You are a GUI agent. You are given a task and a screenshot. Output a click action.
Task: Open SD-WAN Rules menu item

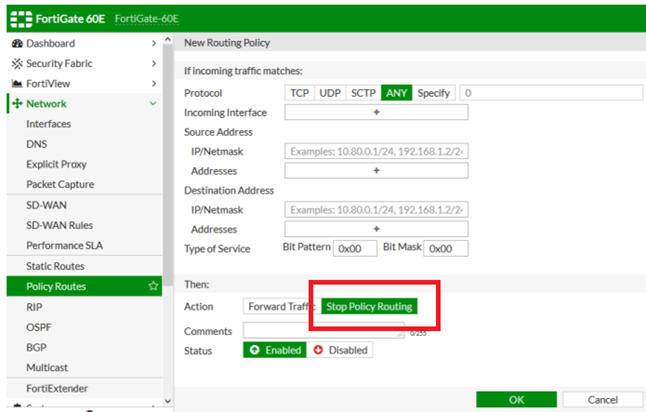point(59,225)
